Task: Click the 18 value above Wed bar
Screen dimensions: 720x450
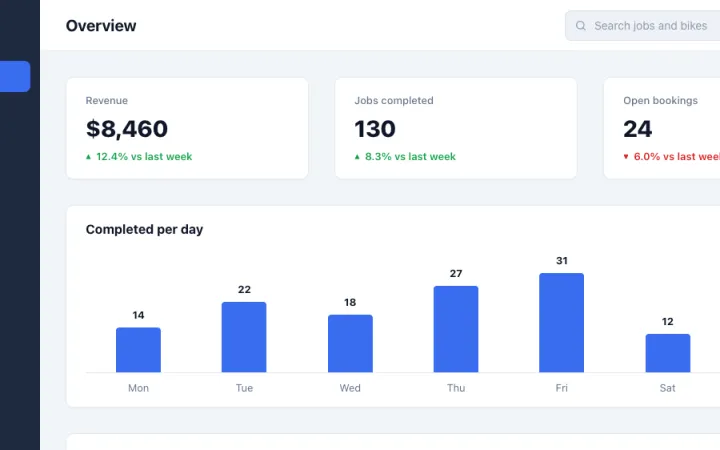Action: 350,302
